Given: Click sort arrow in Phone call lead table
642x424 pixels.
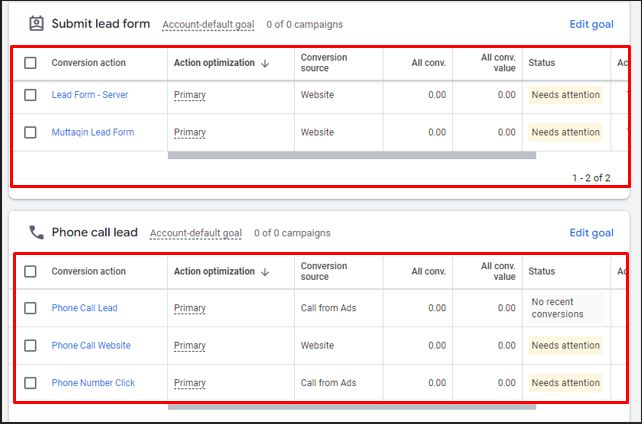Looking at the screenshot, I should [x=265, y=271].
